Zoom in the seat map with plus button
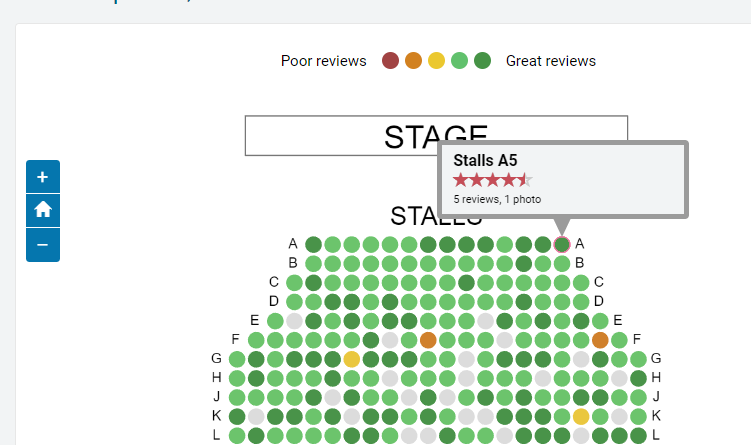The width and height of the screenshot is (751, 445). click(43, 177)
